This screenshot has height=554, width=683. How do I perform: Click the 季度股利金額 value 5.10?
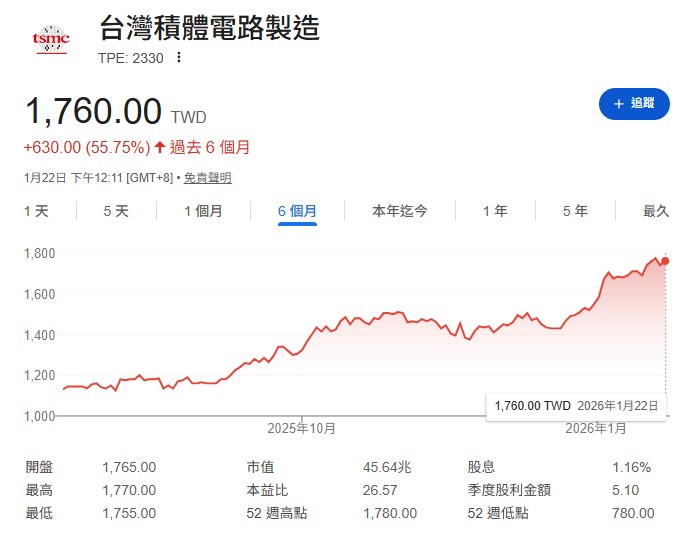625,490
